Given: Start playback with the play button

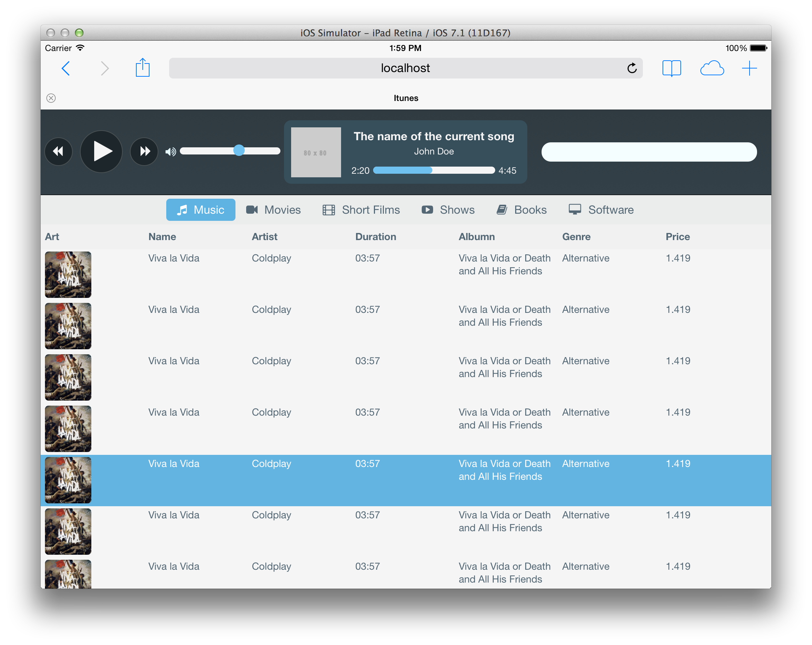Looking at the screenshot, I should [x=101, y=152].
